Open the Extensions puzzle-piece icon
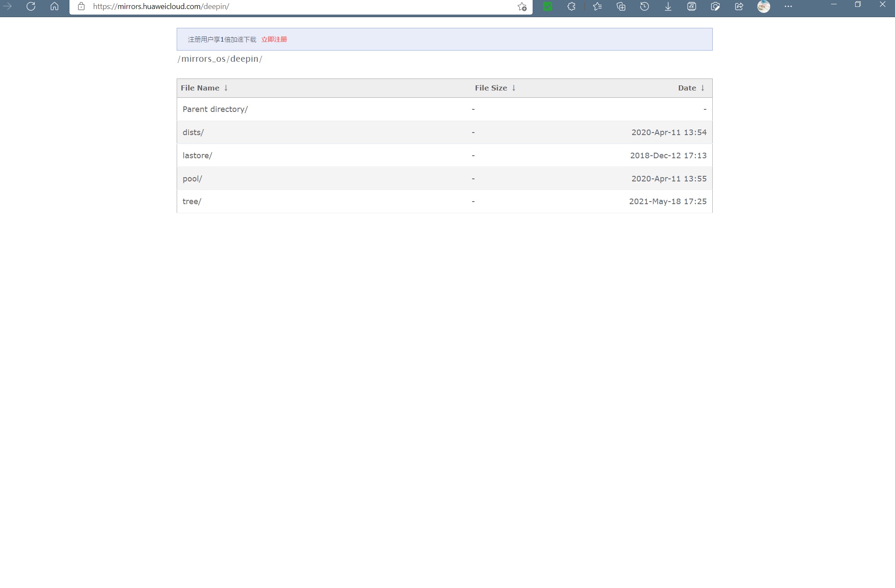Image resolution: width=895 pixels, height=588 pixels. click(571, 6)
